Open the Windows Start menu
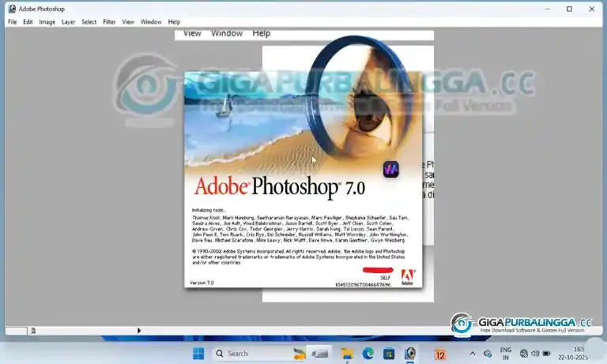 pos(198,354)
